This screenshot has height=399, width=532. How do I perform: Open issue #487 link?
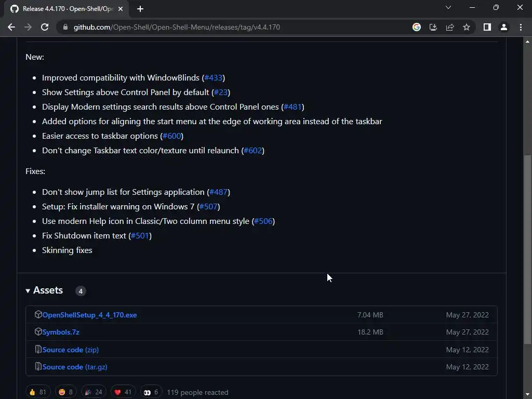[218, 192]
